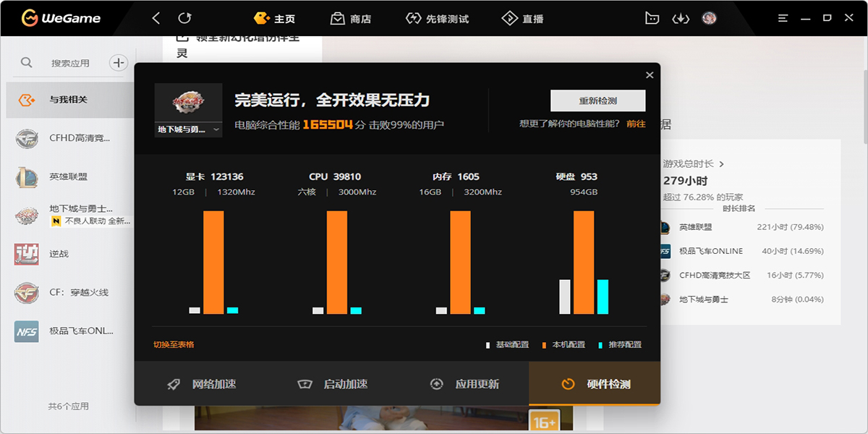Click the 重新检测 button
The height and width of the screenshot is (434, 868).
598,101
